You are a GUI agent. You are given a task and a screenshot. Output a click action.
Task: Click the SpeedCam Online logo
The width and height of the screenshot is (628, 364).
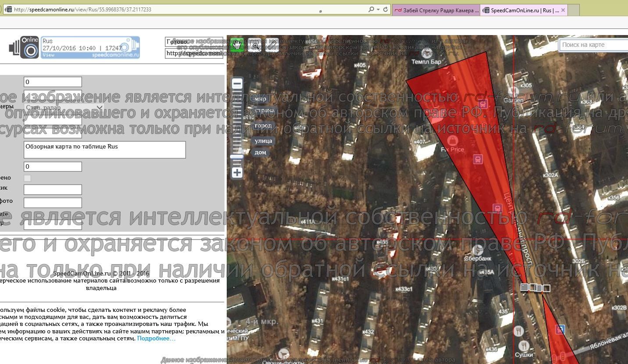24,47
